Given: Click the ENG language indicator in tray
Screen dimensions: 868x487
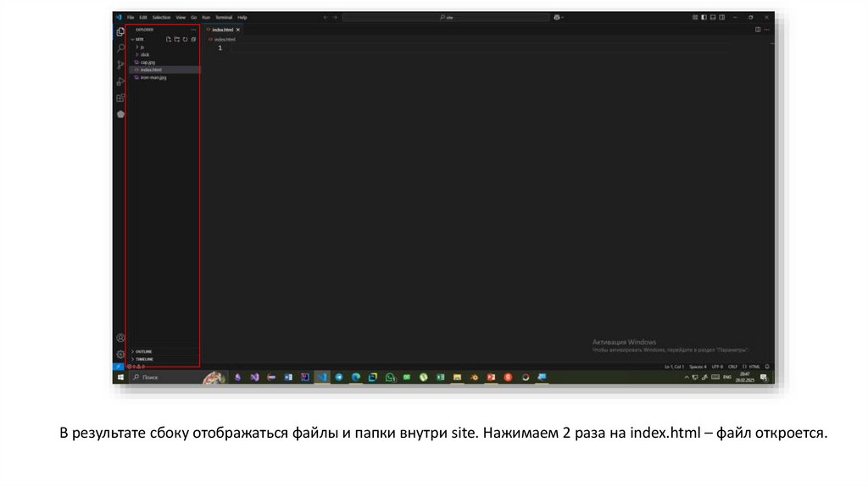Looking at the screenshot, I should (x=727, y=378).
